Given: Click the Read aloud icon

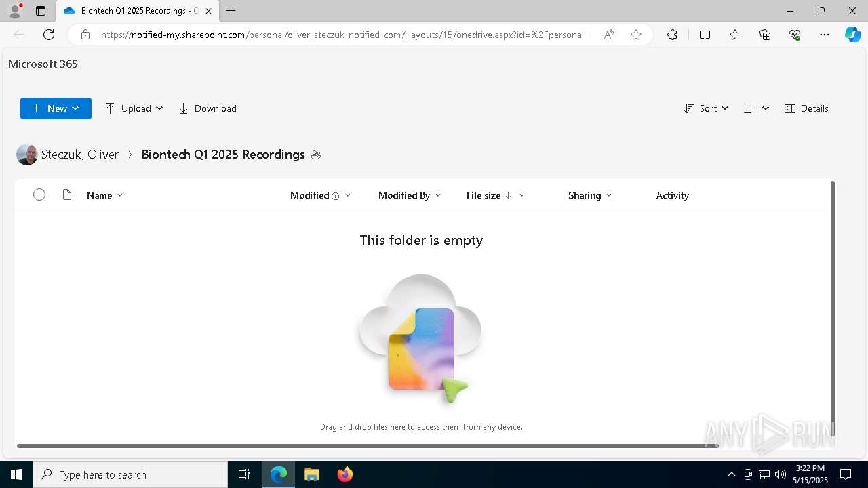Looking at the screenshot, I should click(x=609, y=35).
